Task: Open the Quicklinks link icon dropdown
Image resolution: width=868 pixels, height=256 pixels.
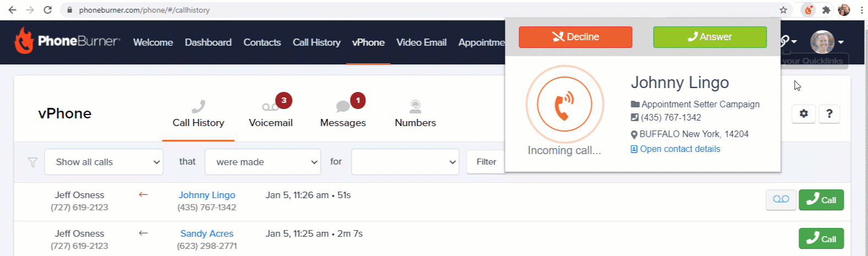Action: tap(788, 41)
